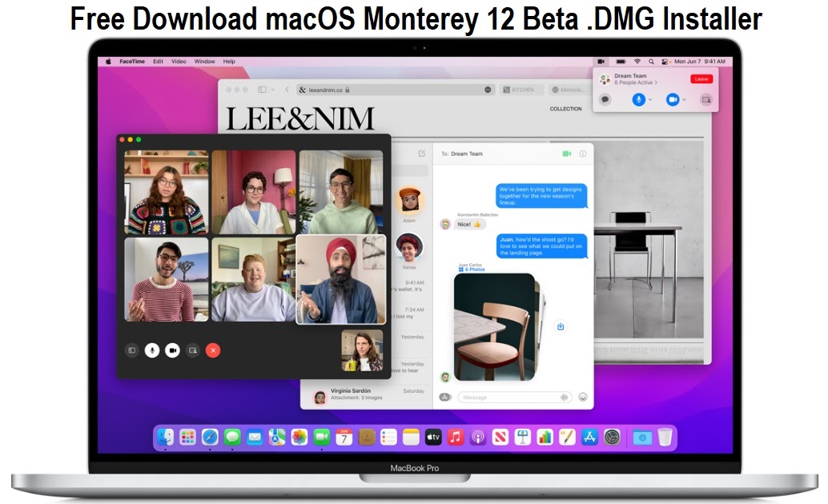Screen dimensions: 828x504
Task: Click the iMessage text input field
Action: pos(516,398)
